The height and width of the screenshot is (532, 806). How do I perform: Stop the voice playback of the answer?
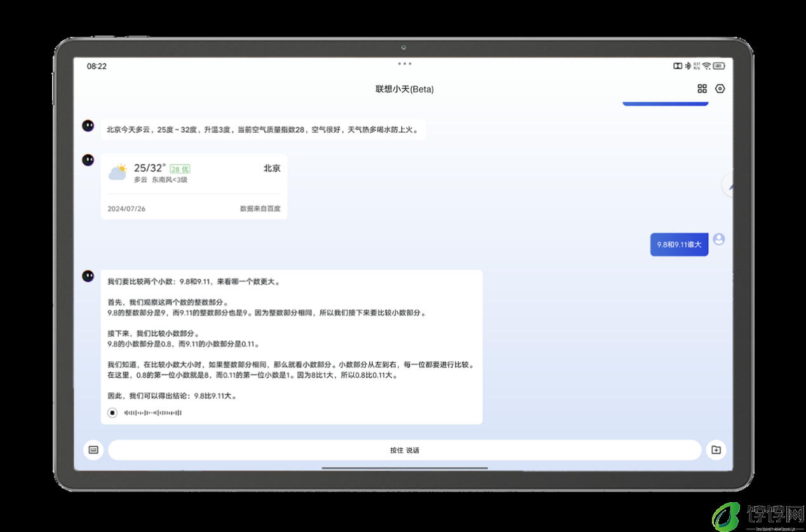[112, 413]
